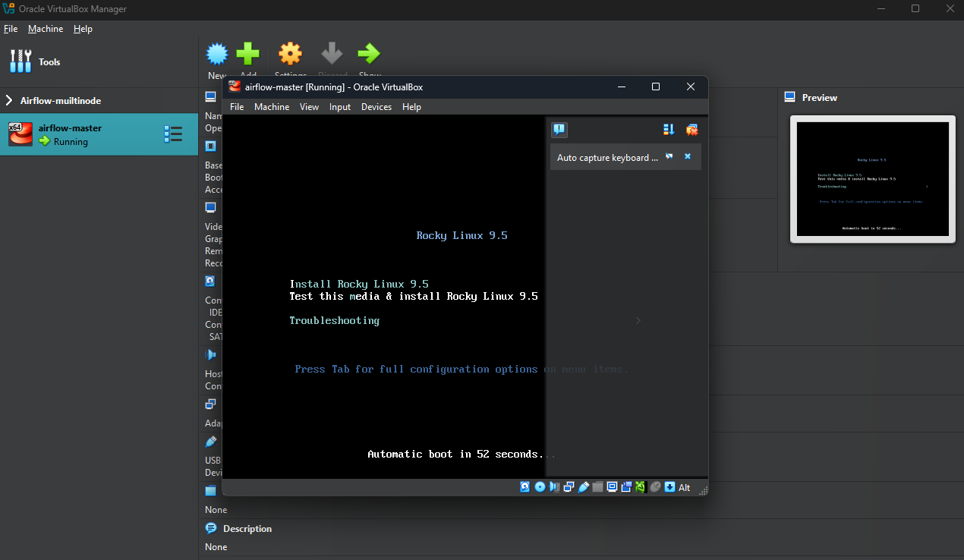Click the grayed Discard arrow icon

pos(332,53)
